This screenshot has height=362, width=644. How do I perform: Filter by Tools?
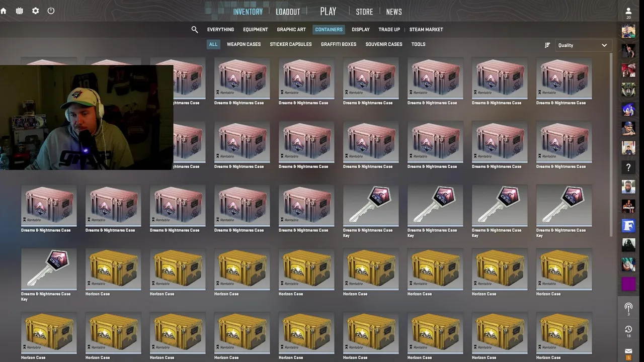419,44
